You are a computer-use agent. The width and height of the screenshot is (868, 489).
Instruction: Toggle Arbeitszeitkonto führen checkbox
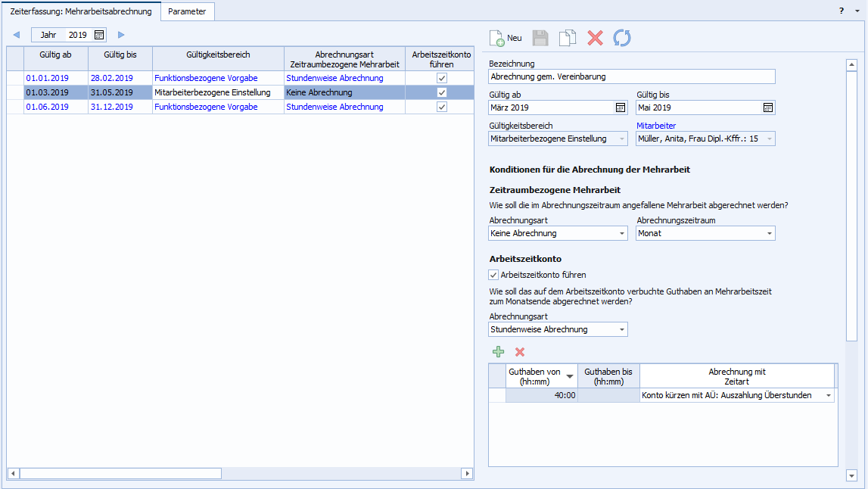coord(494,275)
